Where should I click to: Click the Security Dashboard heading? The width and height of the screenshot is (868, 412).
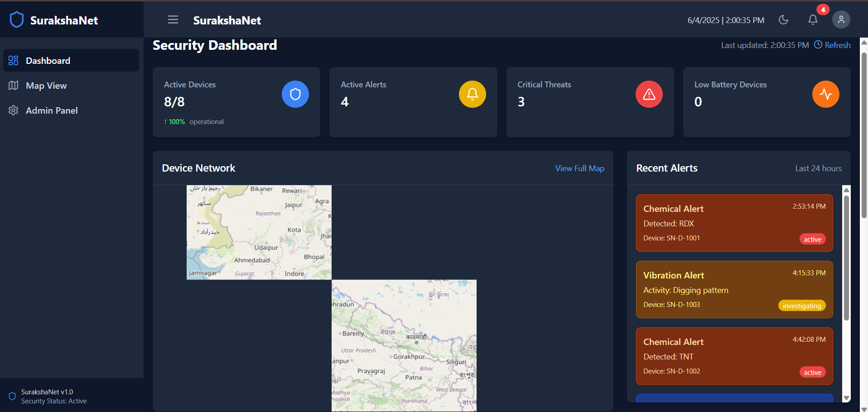pyautogui.click(x=215, y=45)
